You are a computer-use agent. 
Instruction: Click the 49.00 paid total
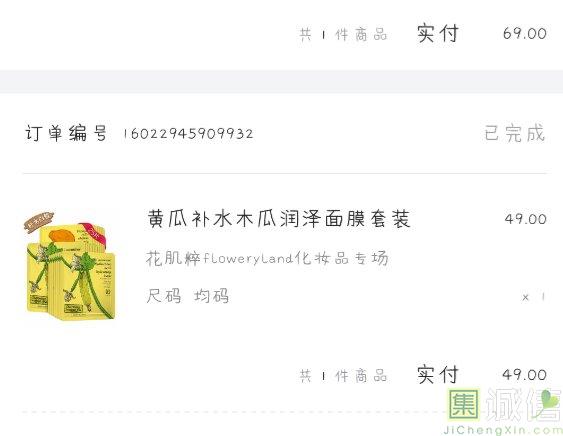click(x=525, y=375)
